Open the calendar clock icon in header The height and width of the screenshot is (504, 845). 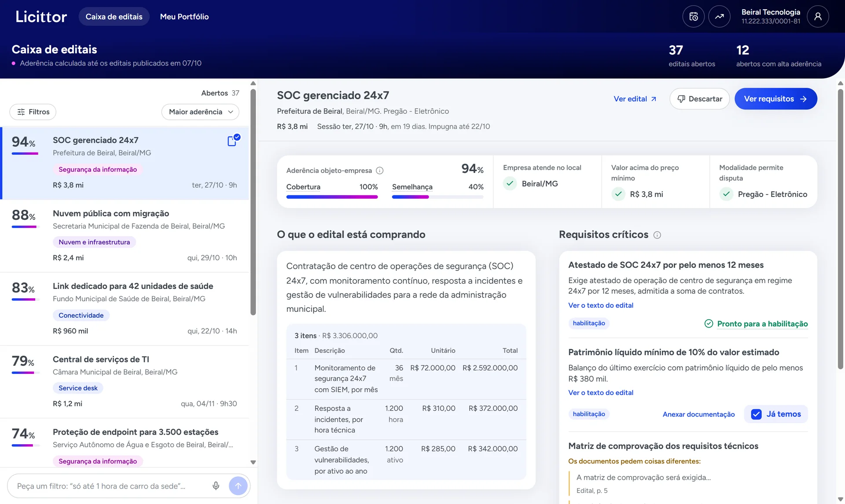(x=693, y=17)
